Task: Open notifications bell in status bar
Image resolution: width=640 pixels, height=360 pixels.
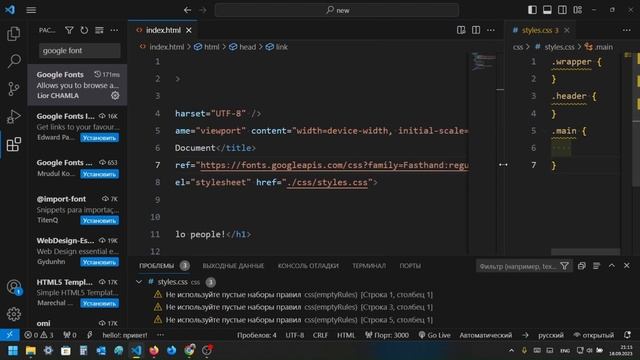Action: pyautogui.click(x=628, y=335)
